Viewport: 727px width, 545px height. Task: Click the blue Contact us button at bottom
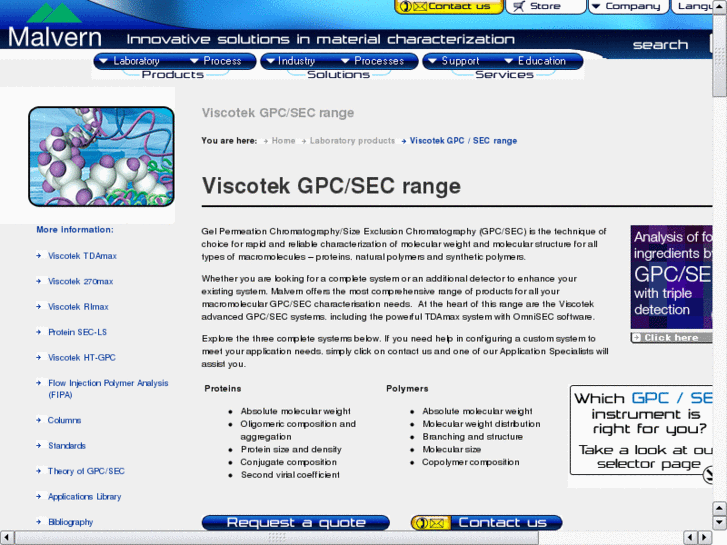486,523
